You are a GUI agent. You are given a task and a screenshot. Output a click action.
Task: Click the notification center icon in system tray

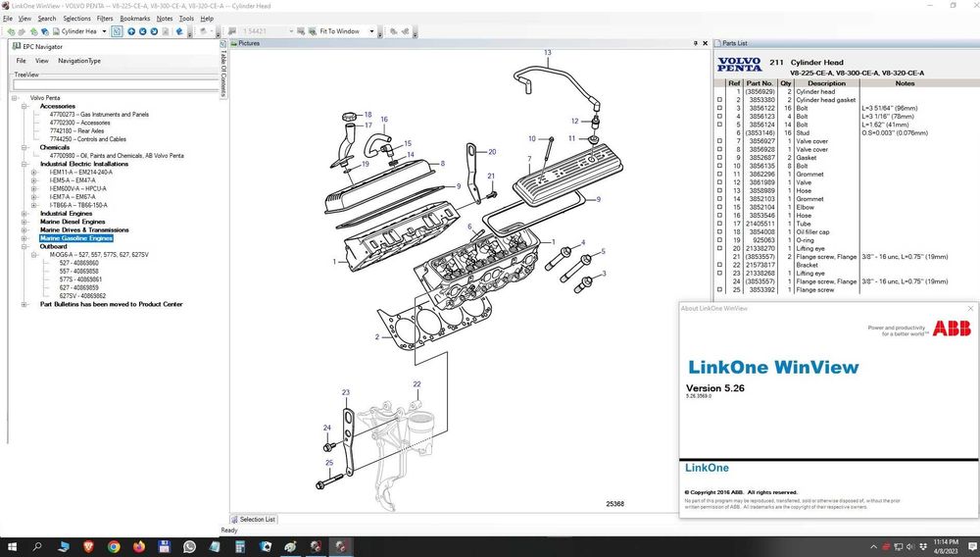click(x=972, y=546)
